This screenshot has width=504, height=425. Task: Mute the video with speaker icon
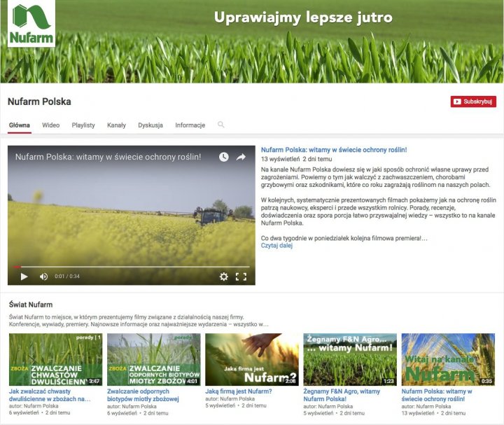[43, 277]
